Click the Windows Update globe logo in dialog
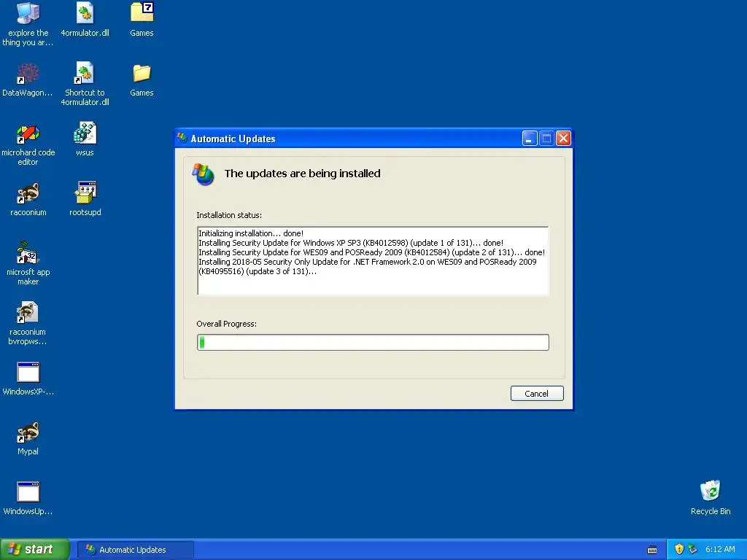 pyautogui.click(x=204, y=174)
